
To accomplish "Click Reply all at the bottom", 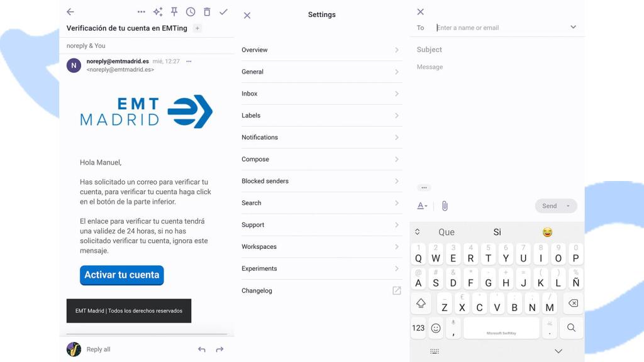I will click(98, 349).
